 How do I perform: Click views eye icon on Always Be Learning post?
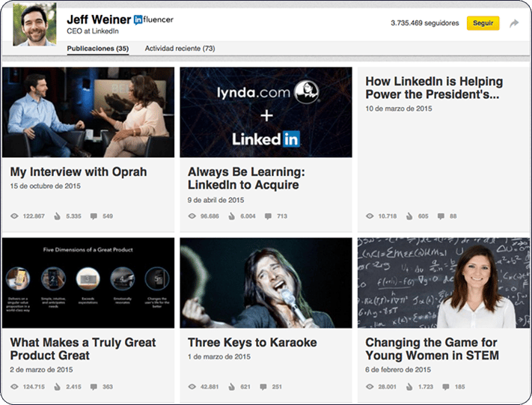click(192, 216)
